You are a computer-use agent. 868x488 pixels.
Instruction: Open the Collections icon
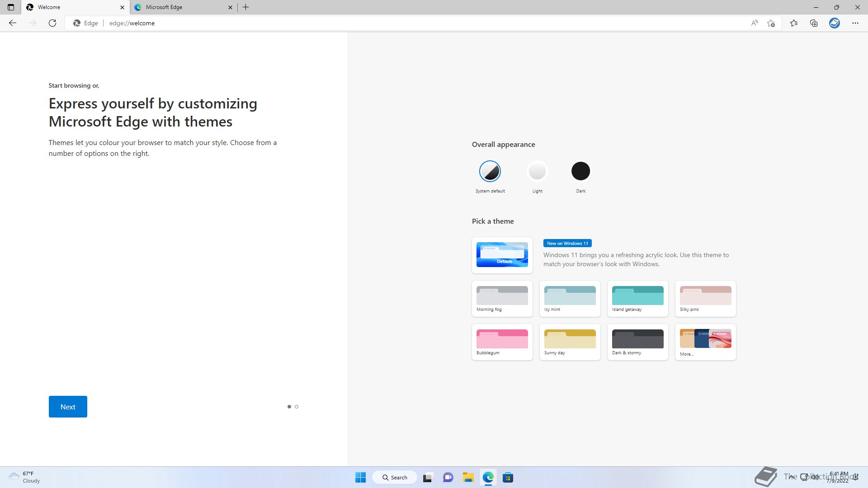click(x=814, y=23)
